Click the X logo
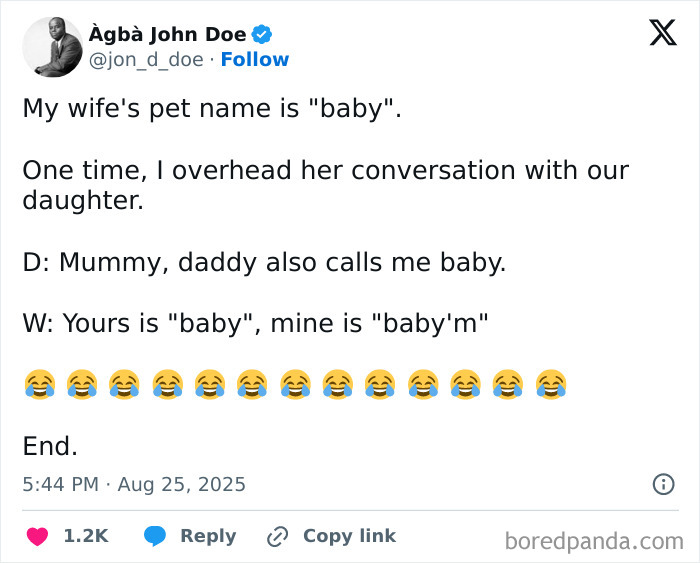700x563 pixels. click(662, 33)
